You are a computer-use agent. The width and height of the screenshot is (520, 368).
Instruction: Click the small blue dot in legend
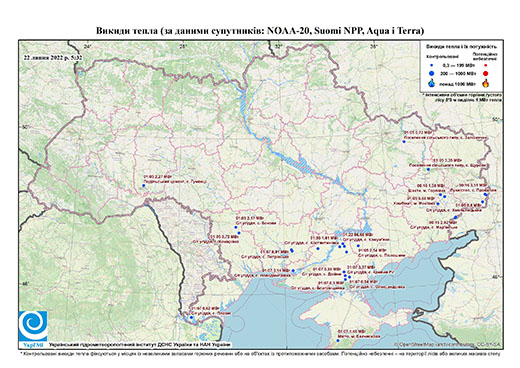[432, 66]
